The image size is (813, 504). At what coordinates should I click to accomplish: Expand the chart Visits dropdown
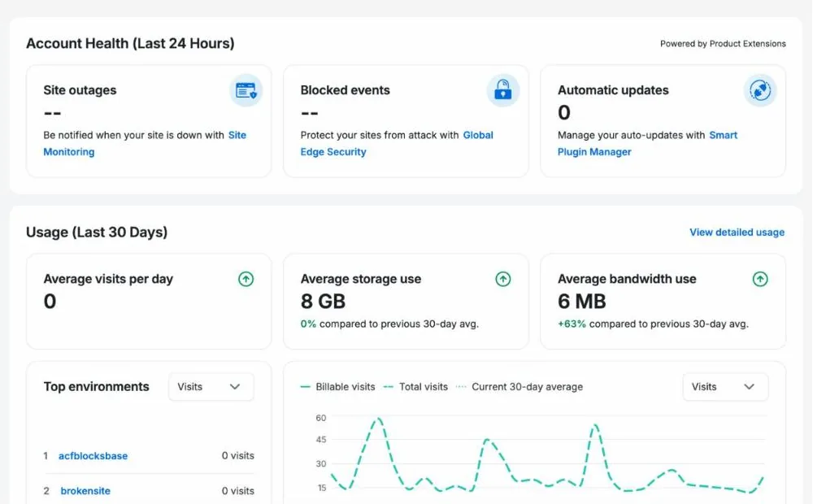(725, 387)
